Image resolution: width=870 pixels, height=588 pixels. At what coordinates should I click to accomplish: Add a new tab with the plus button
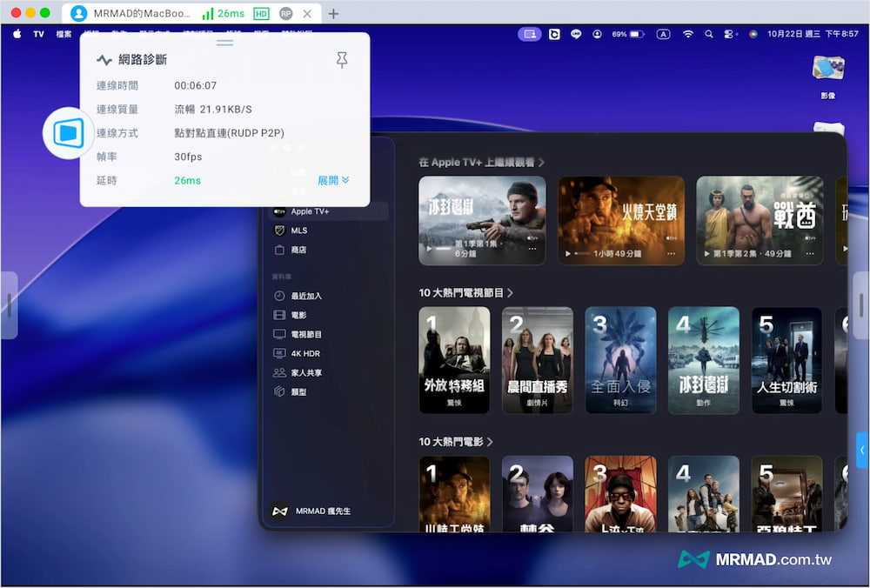[x=333, y=14]
